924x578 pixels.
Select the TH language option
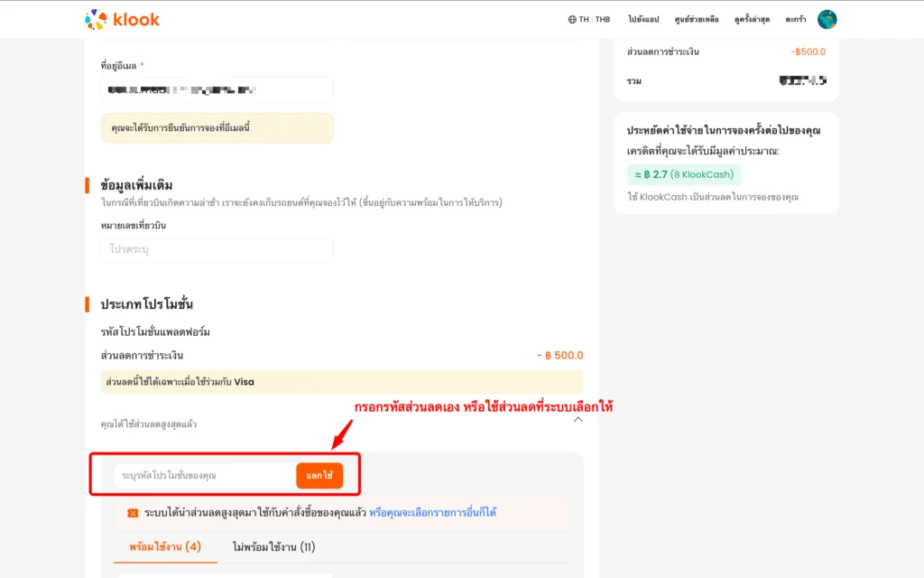click(584, 20)
